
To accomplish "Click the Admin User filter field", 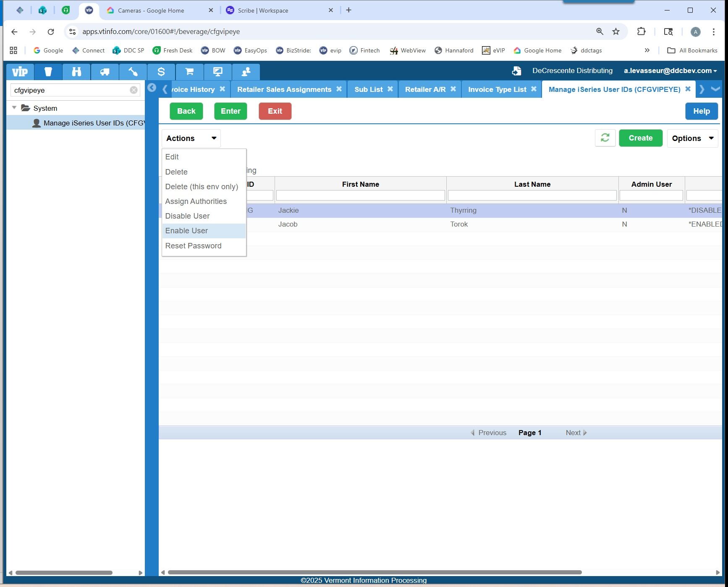I will click(x=652, y=196).
